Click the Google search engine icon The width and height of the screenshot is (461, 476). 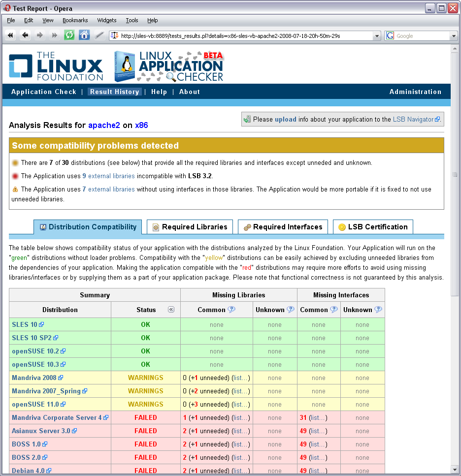point(390,35)
